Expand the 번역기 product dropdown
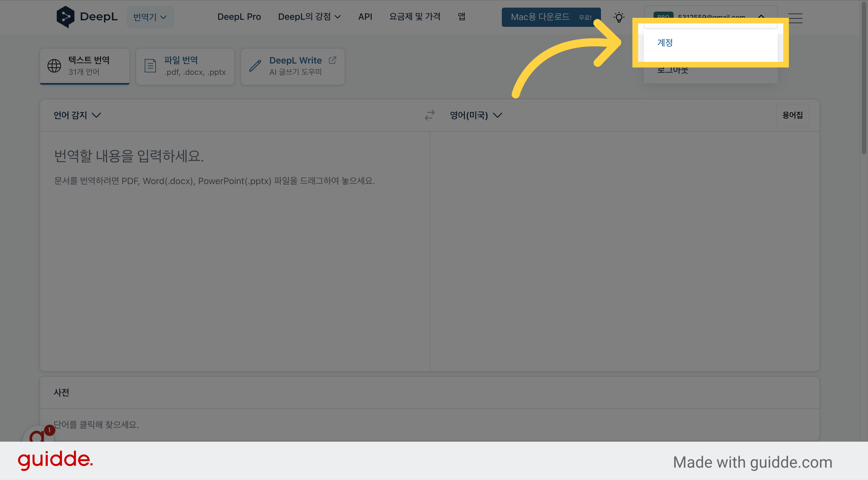 150,17
